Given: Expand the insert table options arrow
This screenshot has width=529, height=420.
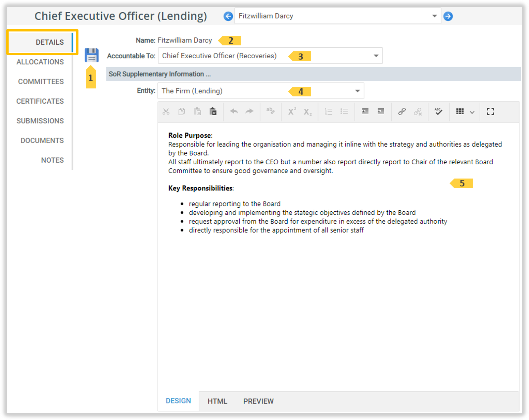Looking at the screenshot, I should (x=472, y=112).
